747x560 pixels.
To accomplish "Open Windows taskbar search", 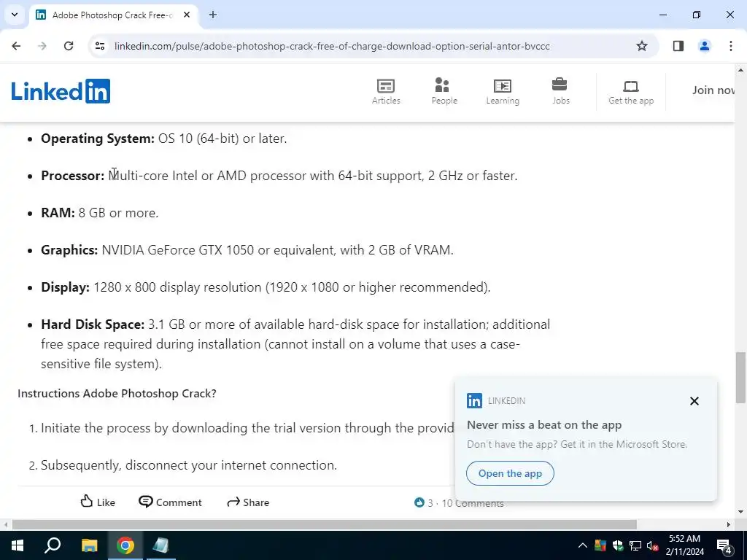I will coord(53,545).
